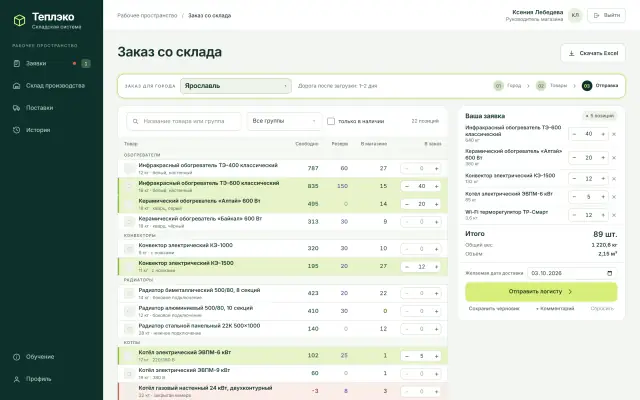Viewport: 640px width, 400px height.
Task: Toggle только в наличии checkbox
Action: pos(331,121)
